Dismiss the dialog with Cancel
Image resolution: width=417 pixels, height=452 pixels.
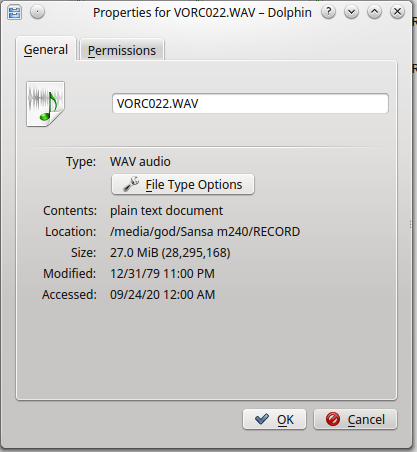tap(355, 419)
